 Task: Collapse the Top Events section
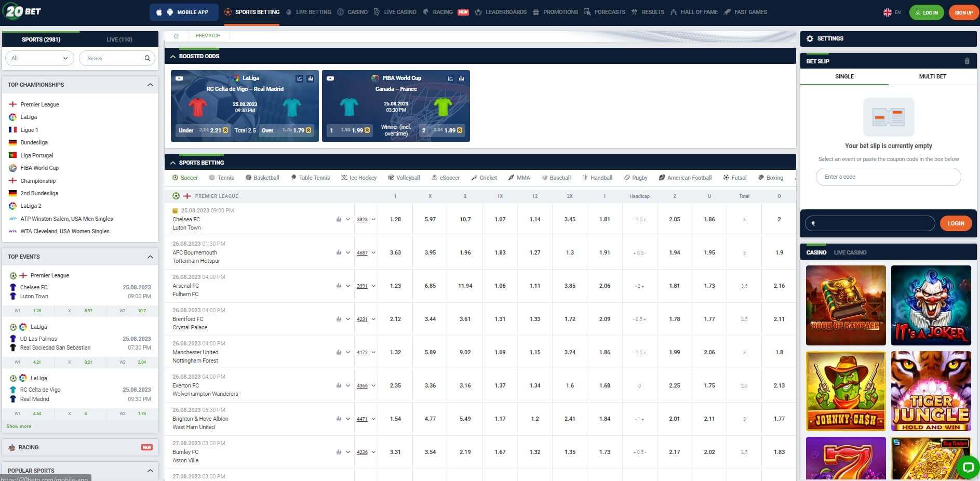[x=150, y=257]
